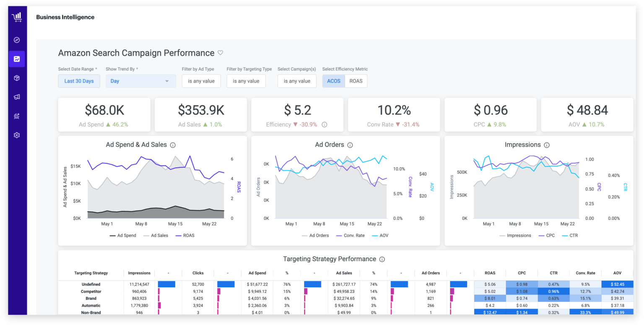The width and height of the screenshot is (644, 325).
Task: Click the info icon on Impressions chart
Action: (x=547, y=145)
